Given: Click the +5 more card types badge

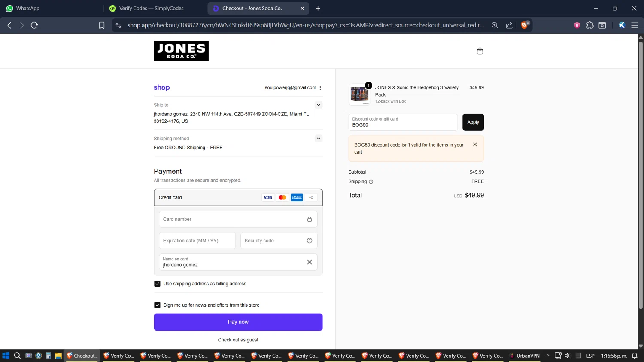Looking at the screenshot, I should [x=311, y=197].
